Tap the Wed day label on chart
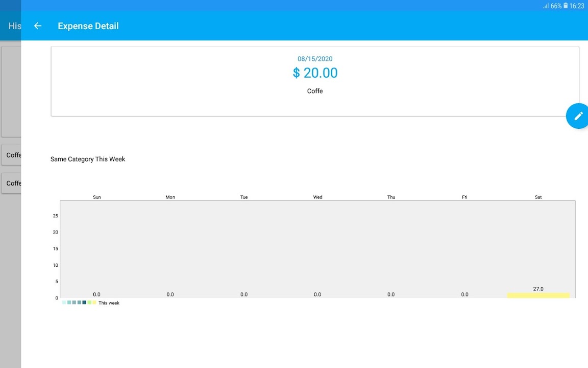This screenshot has height=368, width=588. click(317, 197)
